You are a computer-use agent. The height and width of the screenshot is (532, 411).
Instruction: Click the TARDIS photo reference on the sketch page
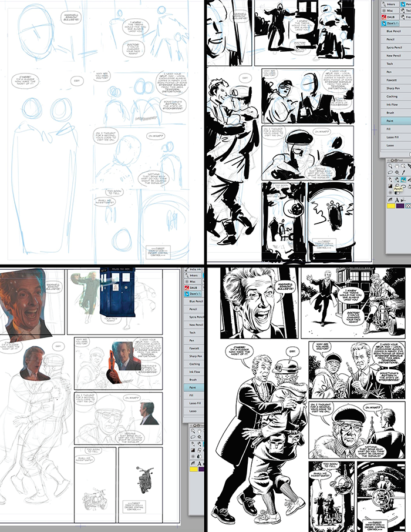coord(117,292)
